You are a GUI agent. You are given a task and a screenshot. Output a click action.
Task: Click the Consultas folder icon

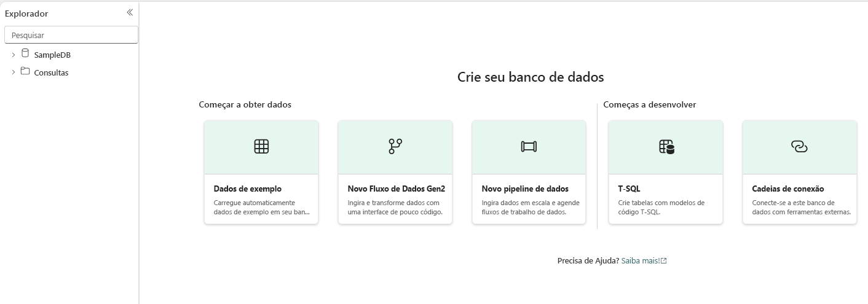pyautogui.click(x=25, y=71)
